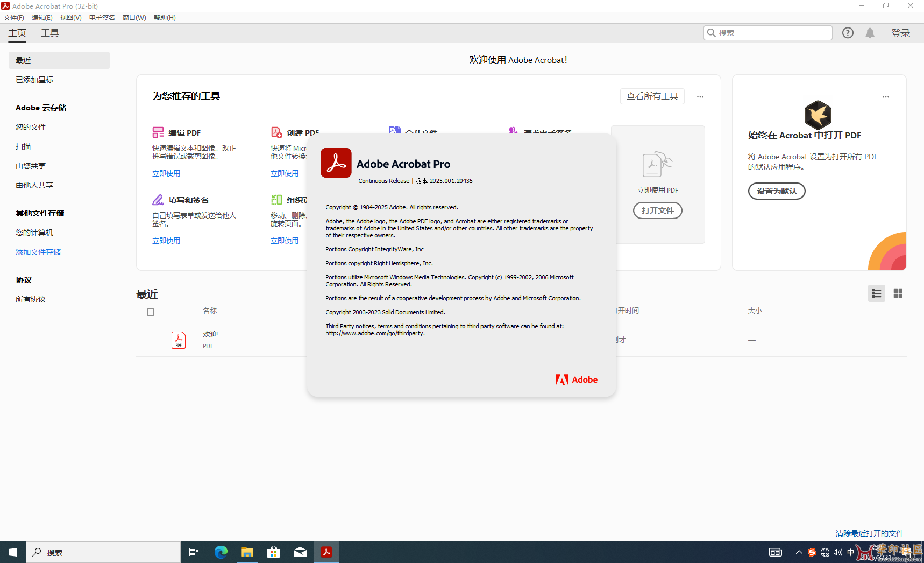Open the 视图(V) menu
The height and width of the screenshot is (563, 924).
[x=70, y=18]
